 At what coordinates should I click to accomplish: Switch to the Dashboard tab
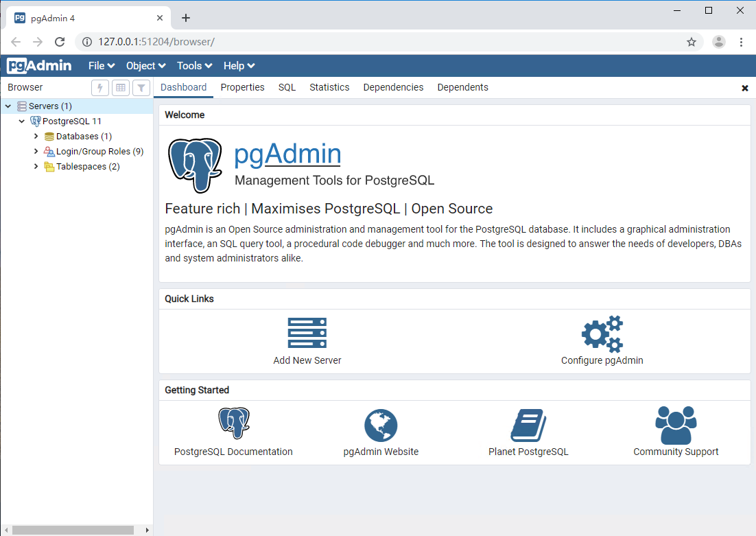(184, 87)
